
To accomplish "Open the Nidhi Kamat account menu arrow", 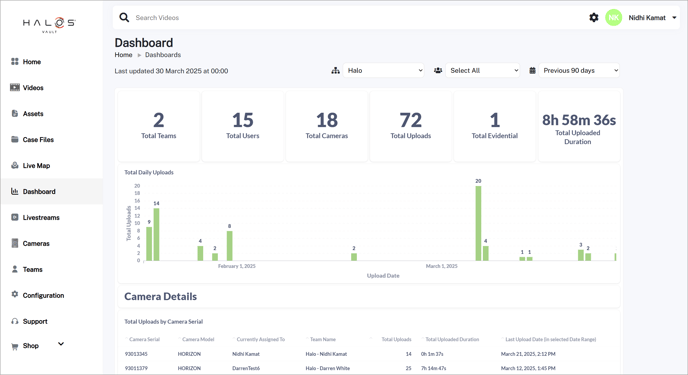I will [674, 18].
